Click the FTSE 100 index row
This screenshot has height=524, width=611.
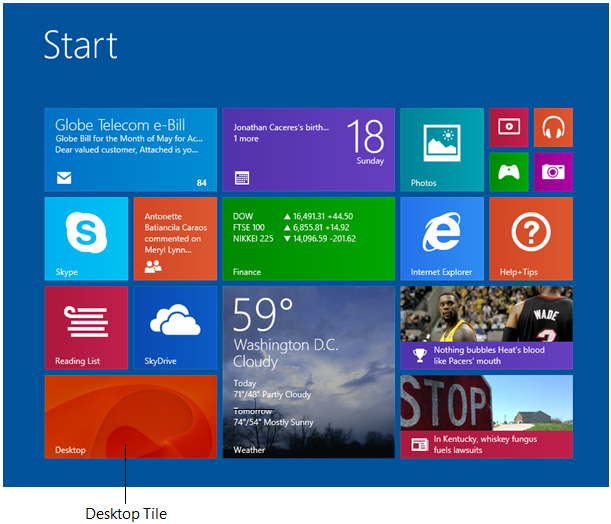pyautogui.click(x=291, y=227)
